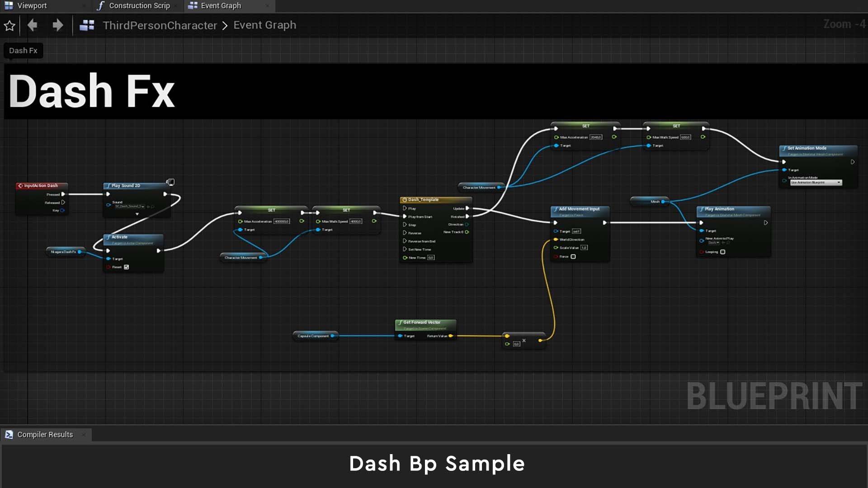868x488 pixels.
Task: Enable the Force checkbox on Add Movement Input
Action: point(573,257)
